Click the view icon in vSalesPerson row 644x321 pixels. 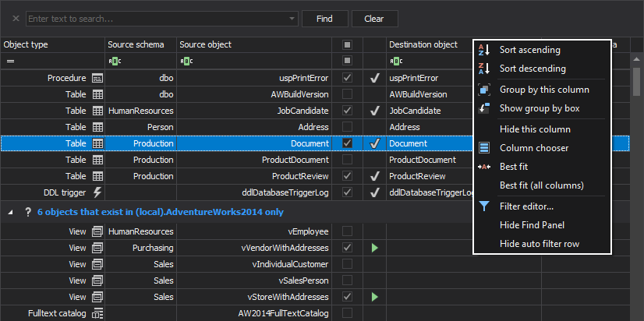[x=97, y=280]
